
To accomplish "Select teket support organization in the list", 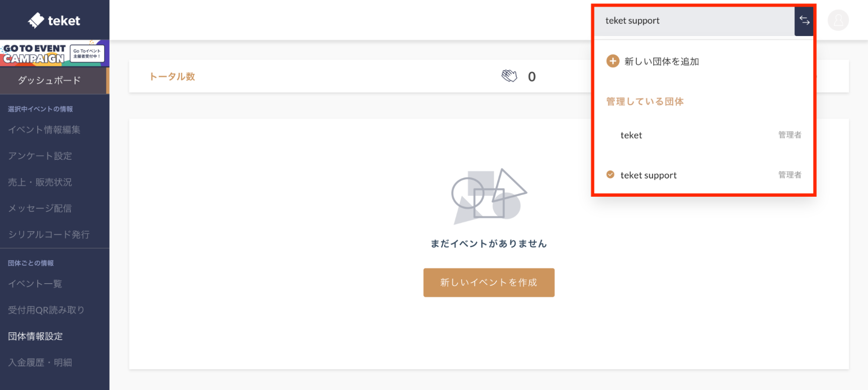I will point(704,175).
